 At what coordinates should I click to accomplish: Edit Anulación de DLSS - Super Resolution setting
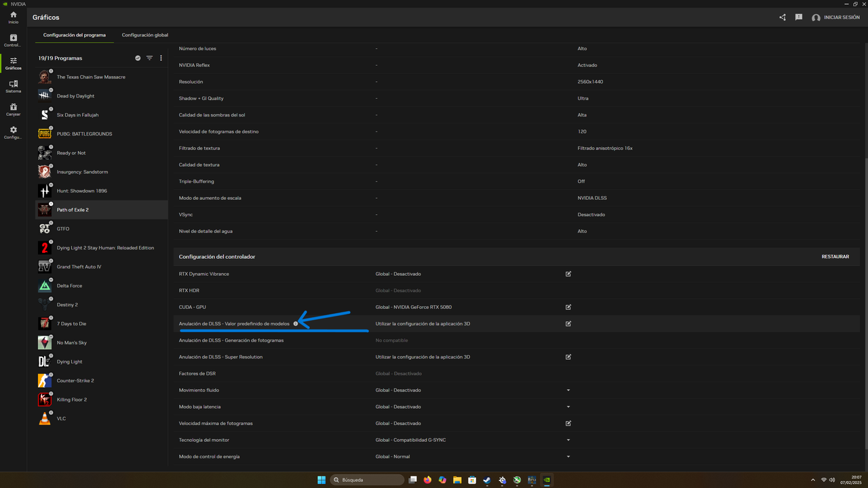(x=568, y=357)
